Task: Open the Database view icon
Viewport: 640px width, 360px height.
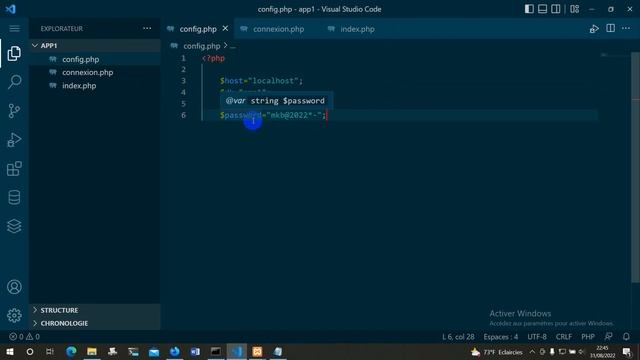Action: coord(14,197)
